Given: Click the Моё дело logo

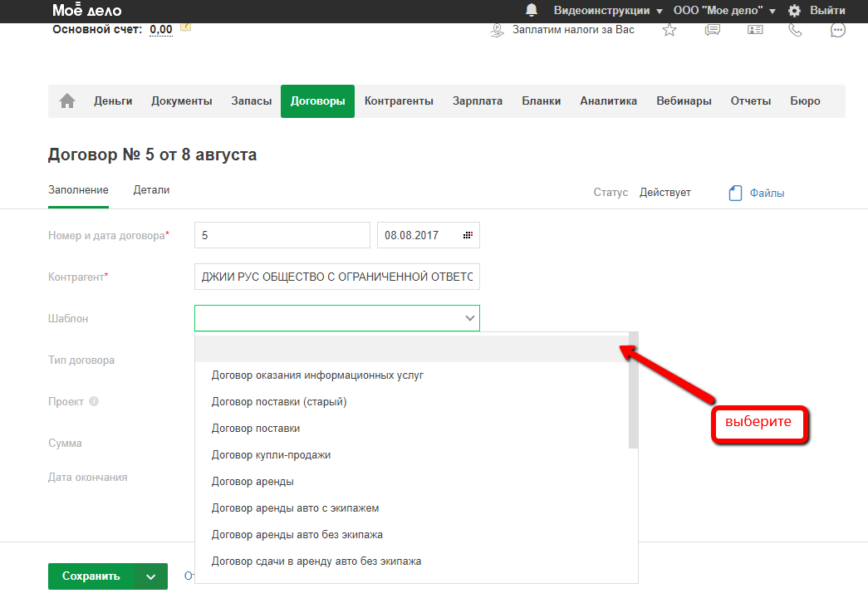Looking at the screenshot, I should (x=87, y=10).
